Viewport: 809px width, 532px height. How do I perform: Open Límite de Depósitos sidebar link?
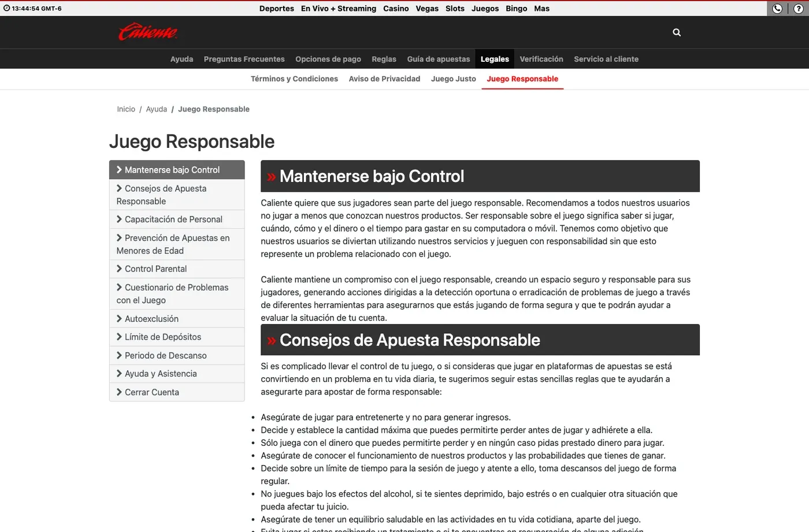tap(177, 337)
